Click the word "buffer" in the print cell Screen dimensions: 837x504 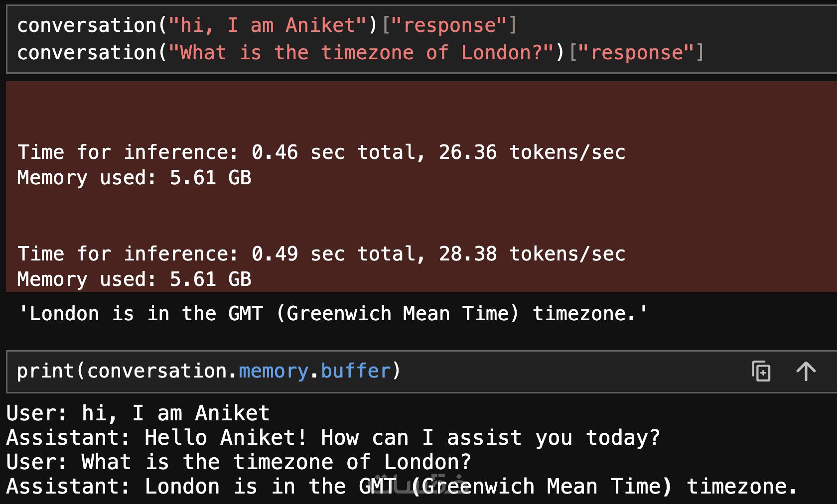pos(356,371)
